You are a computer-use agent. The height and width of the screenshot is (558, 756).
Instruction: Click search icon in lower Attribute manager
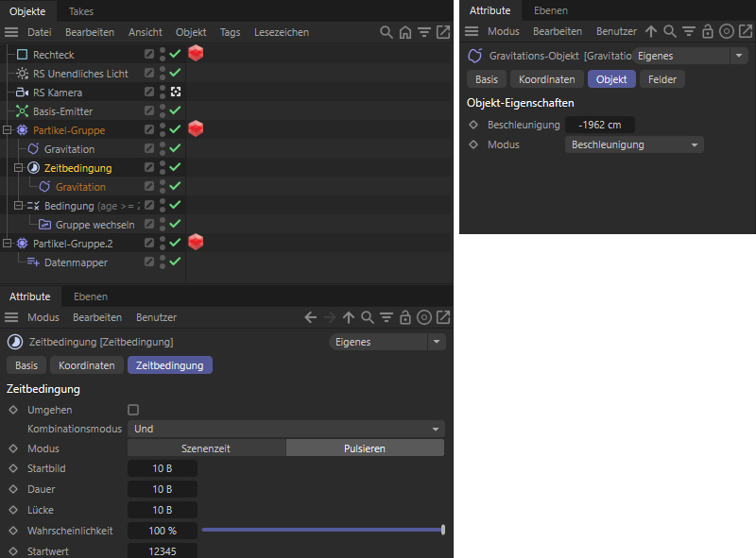[x=368, y=317]
